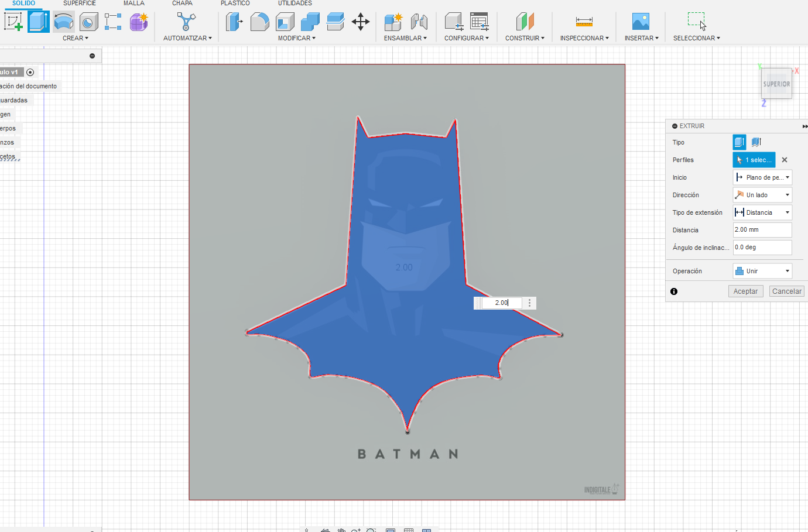Click the New Component icon
This screenshot has height=532, width=808.
[x=393, y=22]
